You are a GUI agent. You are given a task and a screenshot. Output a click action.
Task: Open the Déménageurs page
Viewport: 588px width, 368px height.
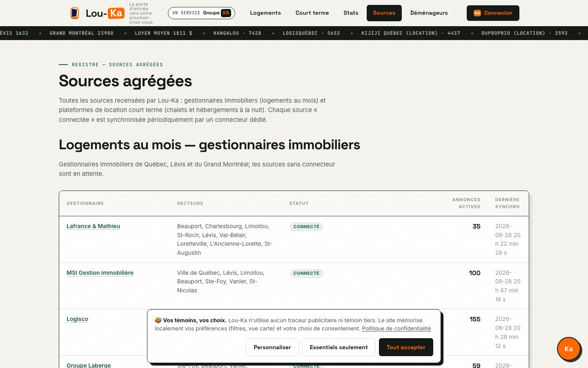tap(429, 13)
